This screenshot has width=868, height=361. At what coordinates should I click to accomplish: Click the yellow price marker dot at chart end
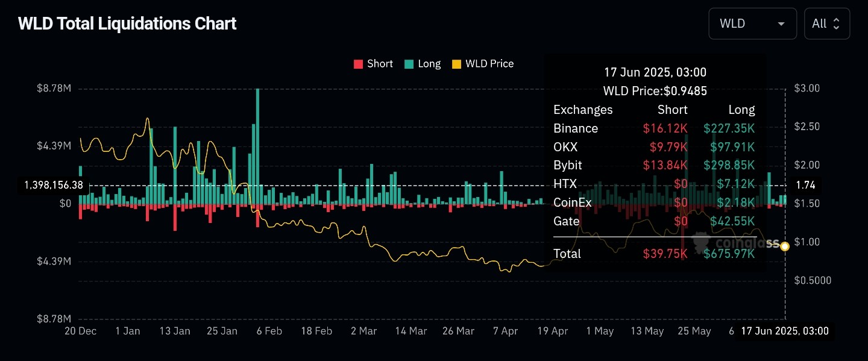pos(785,246)
